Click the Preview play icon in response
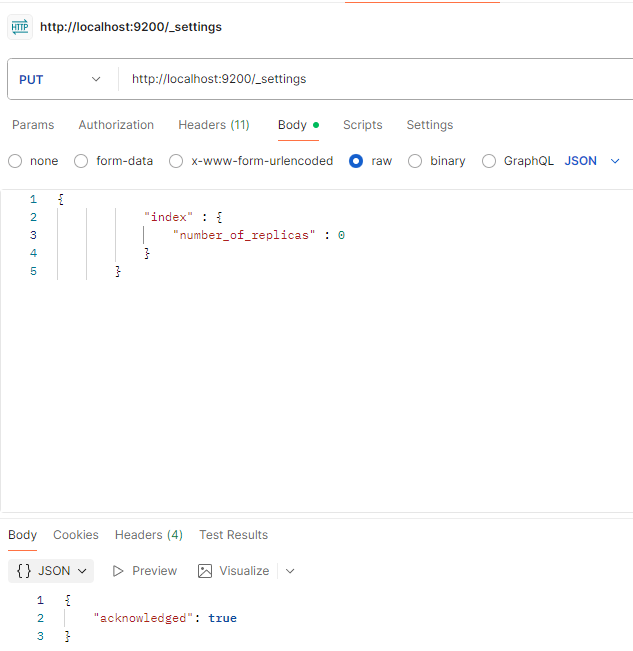 point(118,571)
